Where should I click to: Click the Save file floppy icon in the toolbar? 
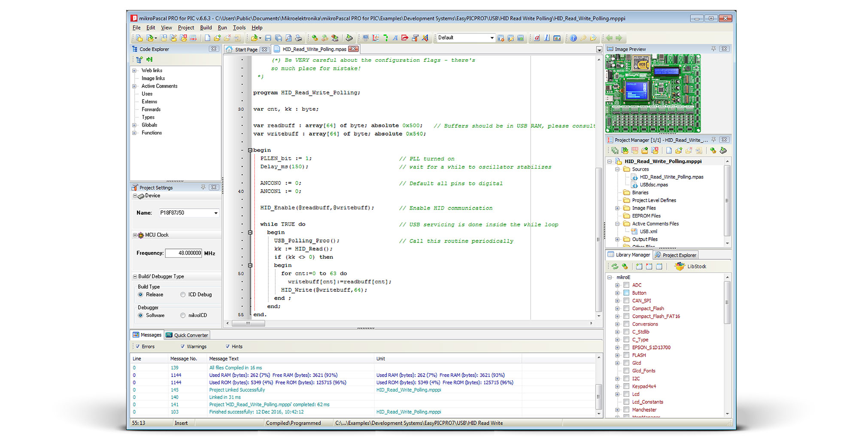click(268, 38)
